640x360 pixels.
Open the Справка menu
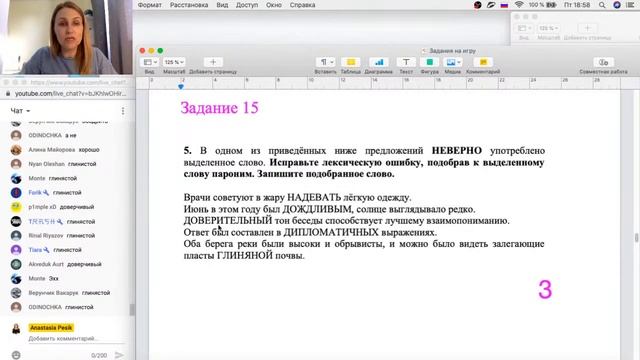tap(302, 5)
